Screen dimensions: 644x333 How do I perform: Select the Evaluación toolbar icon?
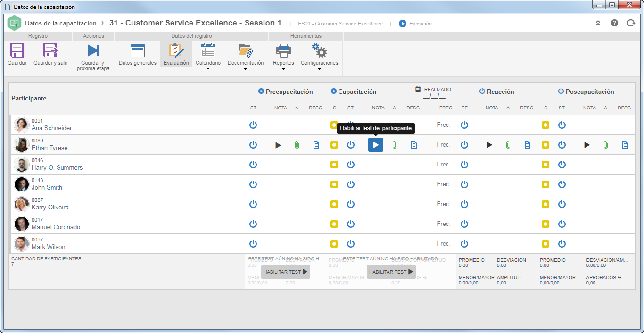(176, 50)
